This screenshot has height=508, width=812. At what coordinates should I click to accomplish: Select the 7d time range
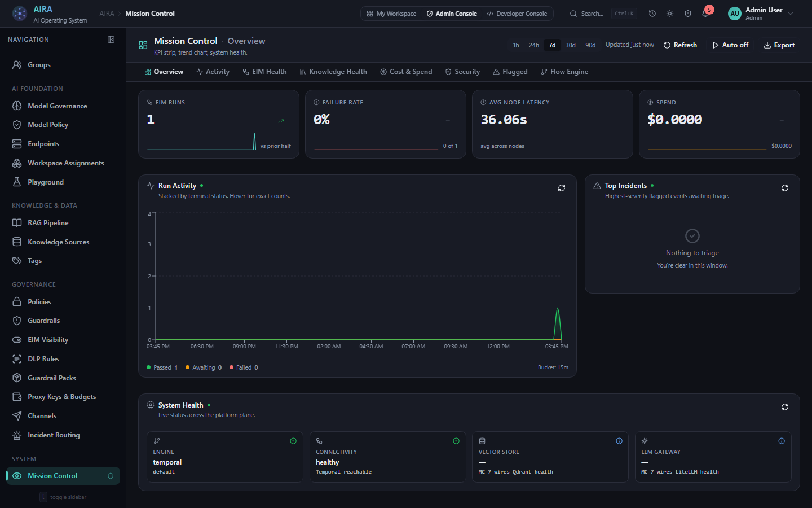pyautogui.click(x=552, y=45)
